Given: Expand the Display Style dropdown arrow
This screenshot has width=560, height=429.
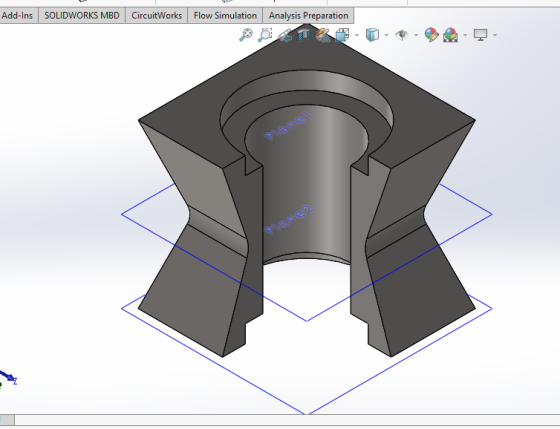Looking at the screenshot, I should (x=386, y=35).
